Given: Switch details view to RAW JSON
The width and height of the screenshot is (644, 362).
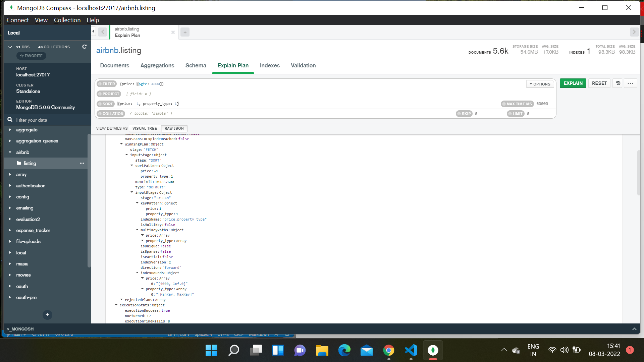Looking at the screenshot, I should click(174, 128).
